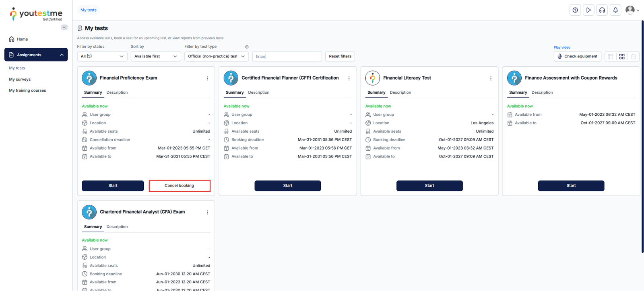This screenshot has width=644, height=291.
Task: Switch to grid card view
Action: click(622, 57)
